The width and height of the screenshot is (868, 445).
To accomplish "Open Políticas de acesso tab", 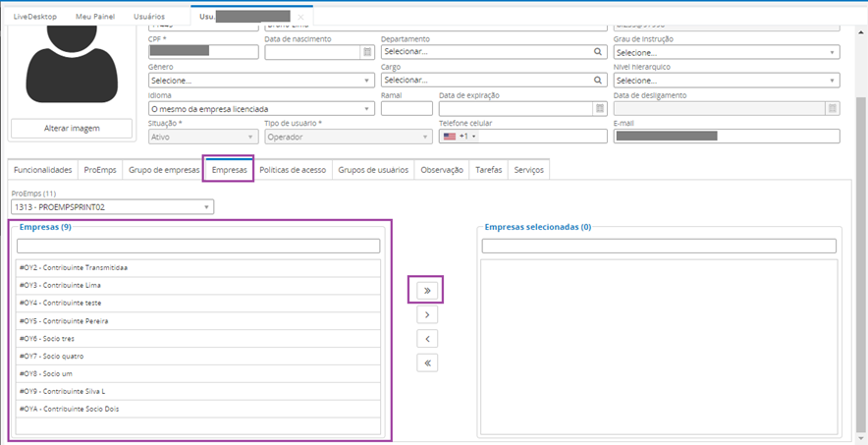I will coord(293,170).
